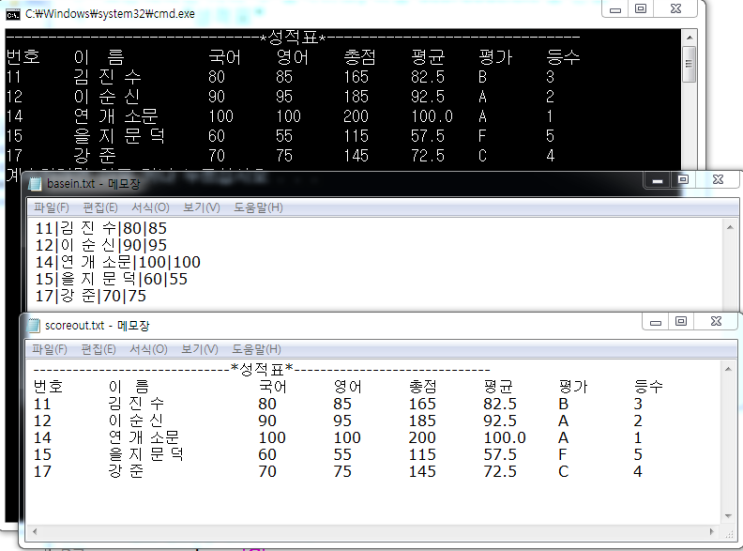743x551 pixels.
Task: Click 등수 column header in scoreout.txt
Action: pos(648,387)
